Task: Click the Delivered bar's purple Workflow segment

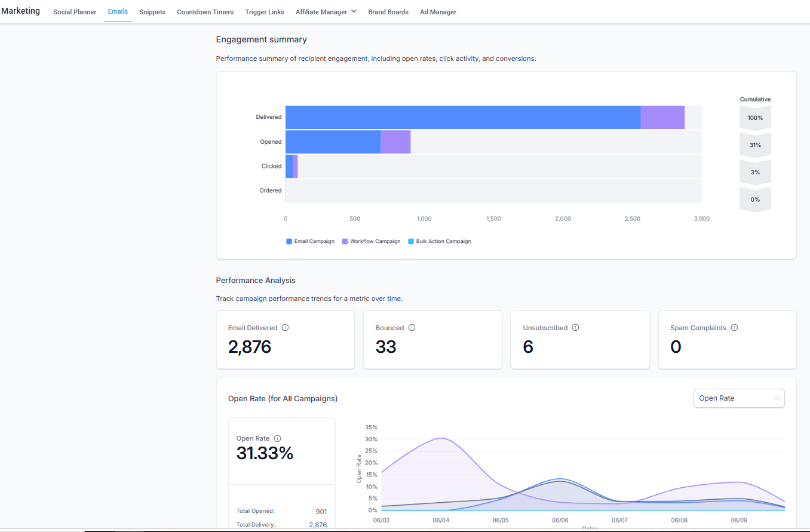Action: 662,118
